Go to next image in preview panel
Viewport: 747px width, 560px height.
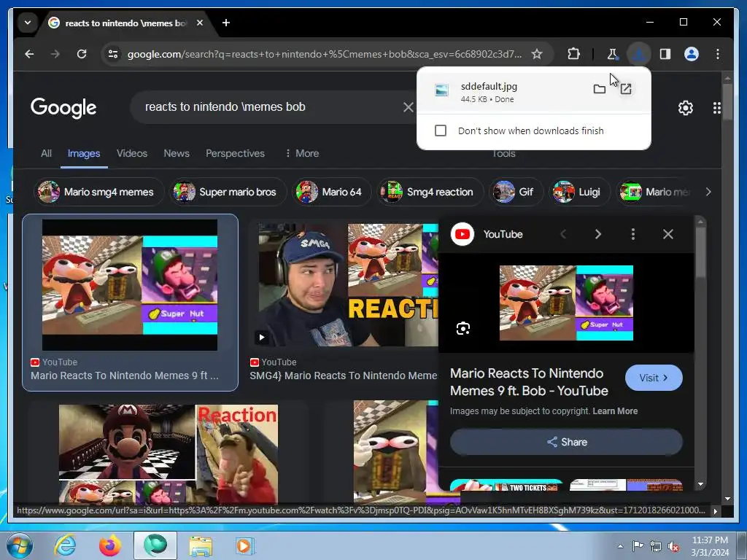pos(598,234)
